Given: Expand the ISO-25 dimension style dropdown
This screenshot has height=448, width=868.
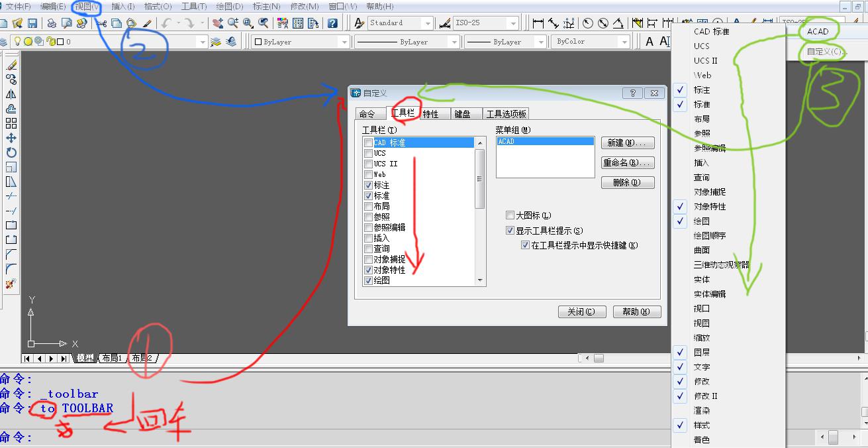Looking at the screenshot, I should (x=512, y=23).
